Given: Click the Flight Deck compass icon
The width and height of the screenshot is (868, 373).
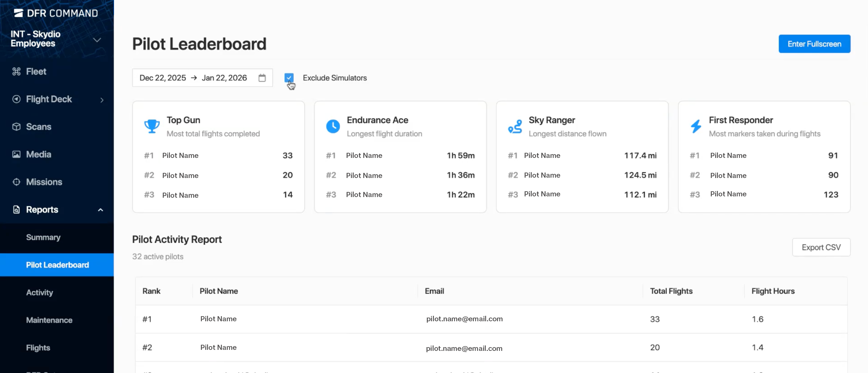Looking at the screenshot, I should click(x=16, y=99).
